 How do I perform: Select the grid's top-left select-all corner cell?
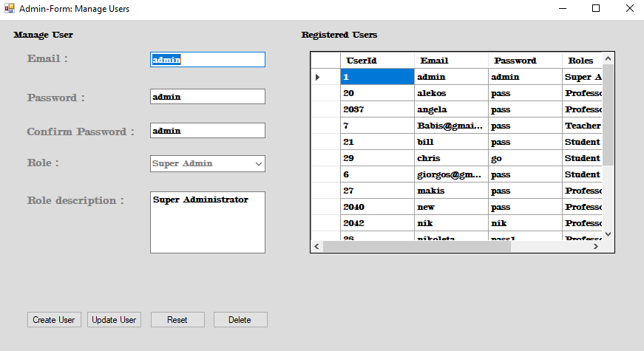click(x=325, y=61)
